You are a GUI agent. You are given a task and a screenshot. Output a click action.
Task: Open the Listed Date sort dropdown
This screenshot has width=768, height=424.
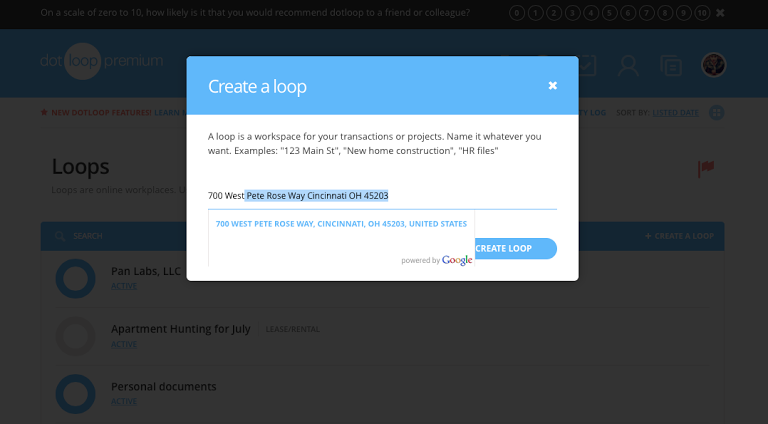(675, 113)
